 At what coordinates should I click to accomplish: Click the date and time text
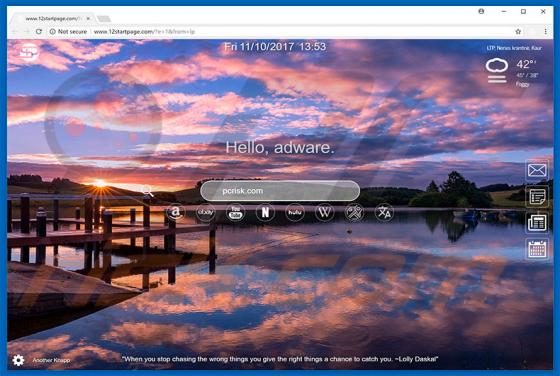275,47
